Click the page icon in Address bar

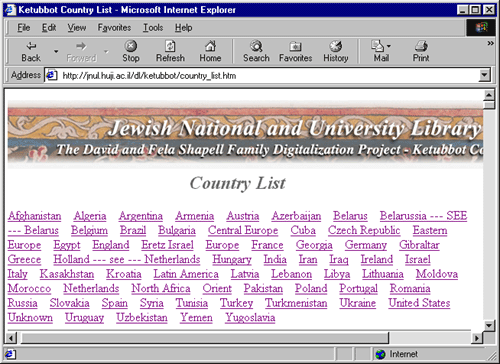(x=51, y=75)
